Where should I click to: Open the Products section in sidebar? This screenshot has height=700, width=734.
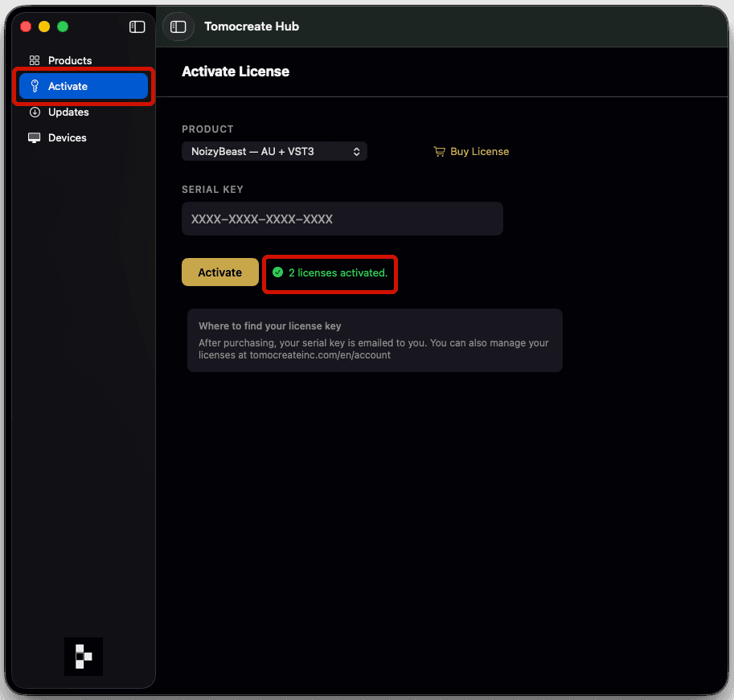pyautogui.click(x=84, y=60)
